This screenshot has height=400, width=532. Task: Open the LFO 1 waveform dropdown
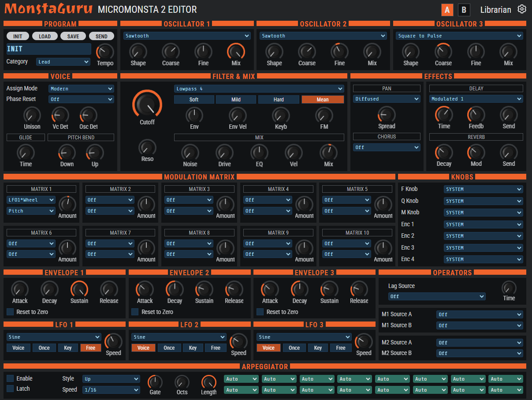pos(54,337)
